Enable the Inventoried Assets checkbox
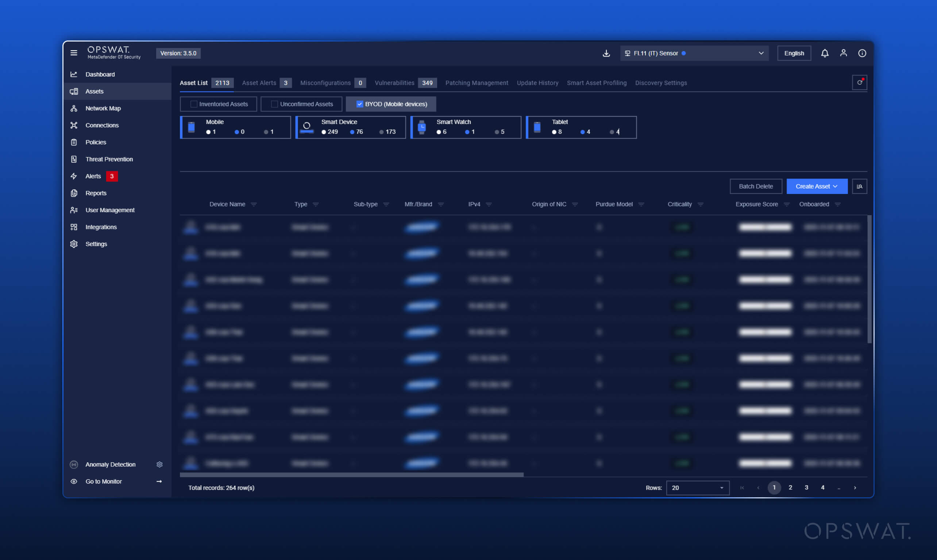 (194, 104)
